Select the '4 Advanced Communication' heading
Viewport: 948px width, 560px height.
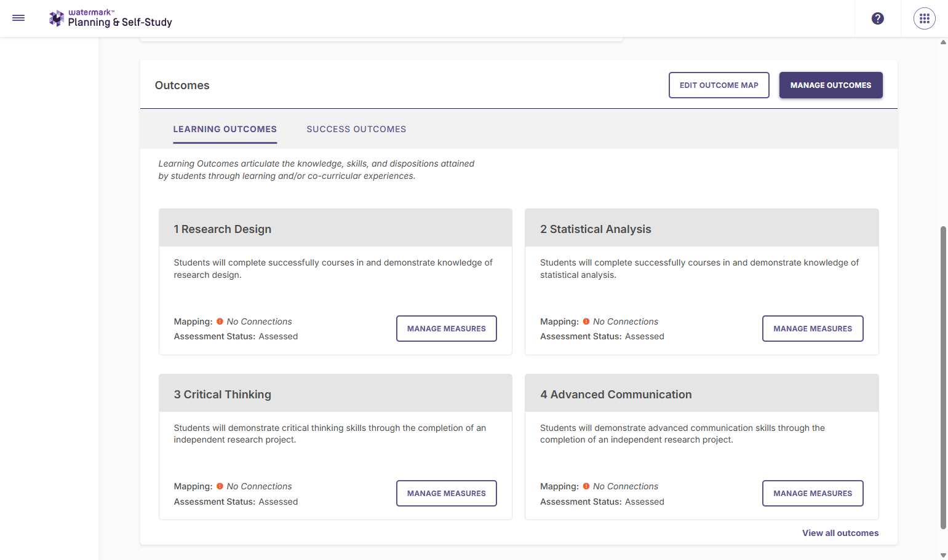616,395
